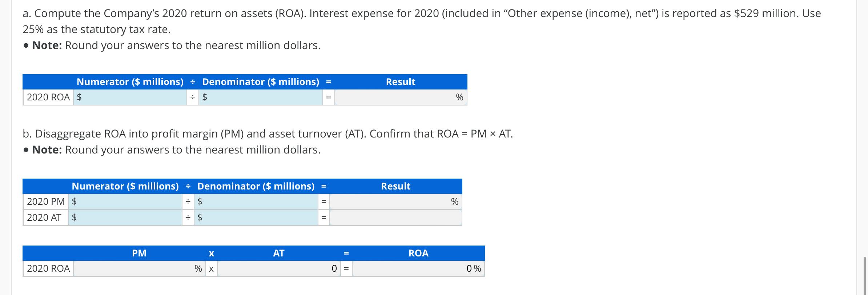Click the 2020 AT row label
Viewport: 868px width, 295px height.
click(x=44, y=218)
